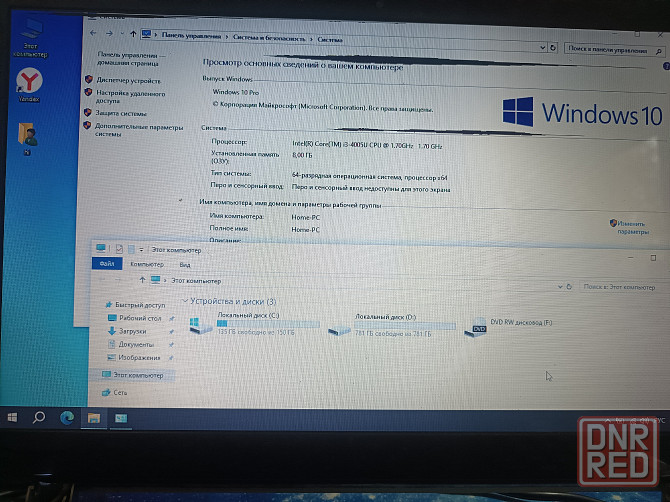Viewport: 670px width, 502px height.
Task: Open File Explorer taskbar icon
Action: tap(94, 417)
